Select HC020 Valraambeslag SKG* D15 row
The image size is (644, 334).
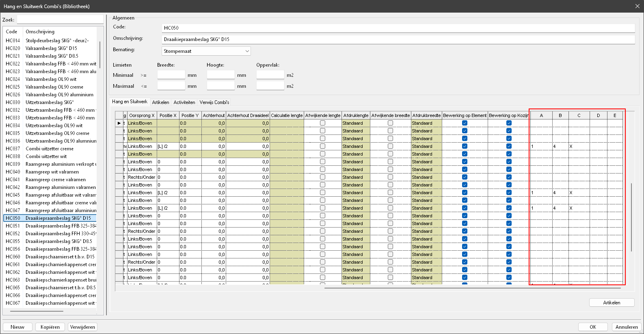[50, 48]
